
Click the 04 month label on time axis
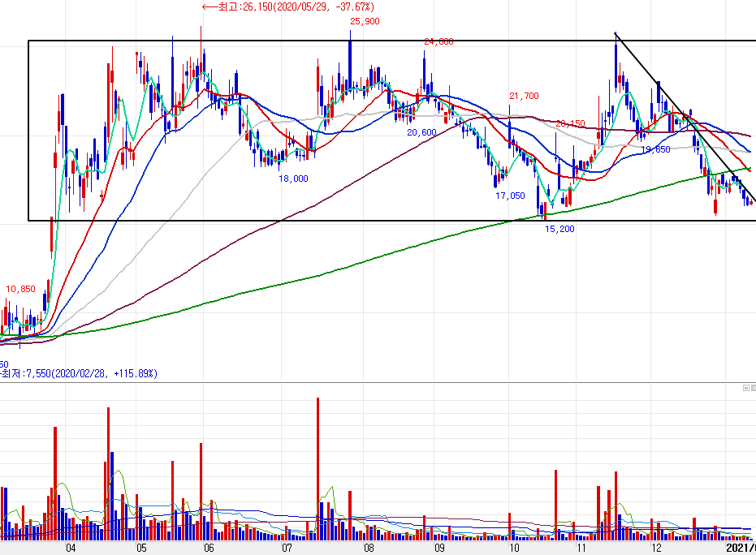71,548
